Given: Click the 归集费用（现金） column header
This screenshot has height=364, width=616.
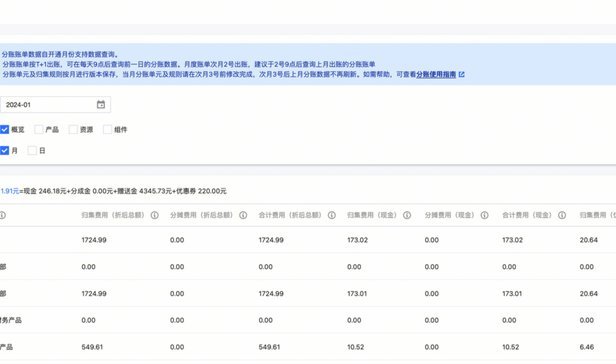Looking at the screenshot, I should tap(372, 215).
